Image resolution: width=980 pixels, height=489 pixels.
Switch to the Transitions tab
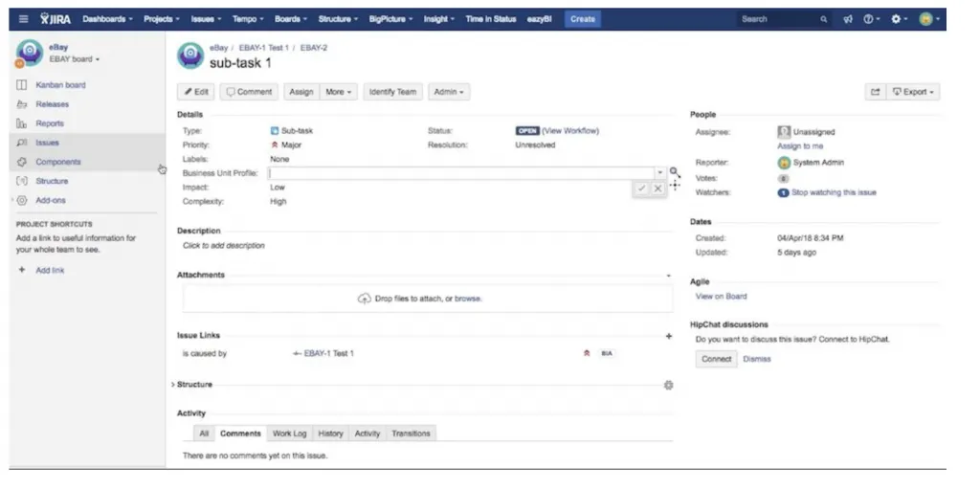pyautogui.click(x=411, y=433)
